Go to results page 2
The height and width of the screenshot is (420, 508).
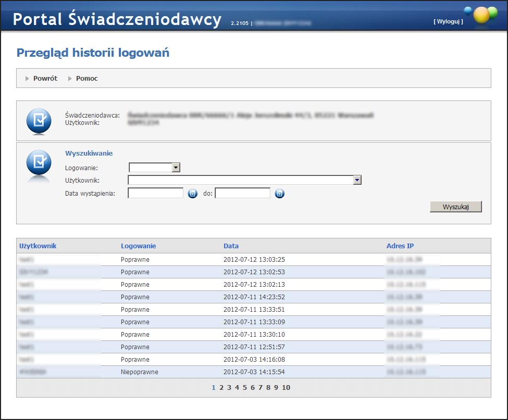pyautogui.click(x=221, y=387)
